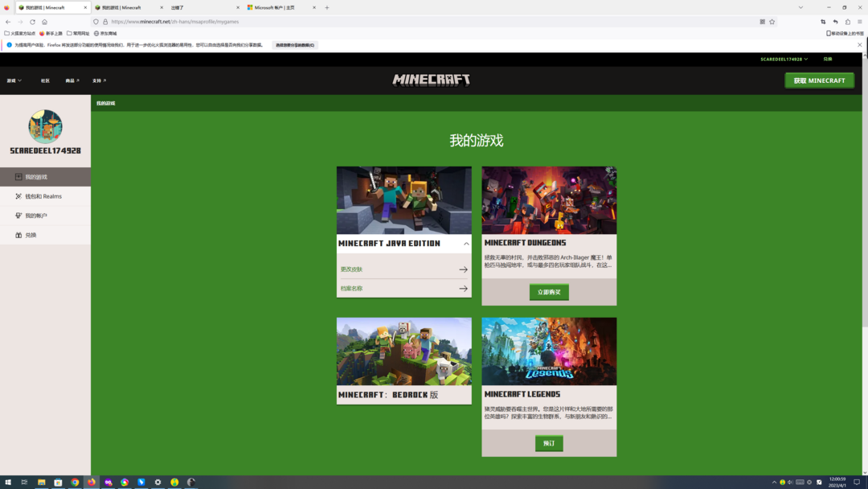
Task: Click the Minecraft logo in header
Action: (x=432, y=80)
